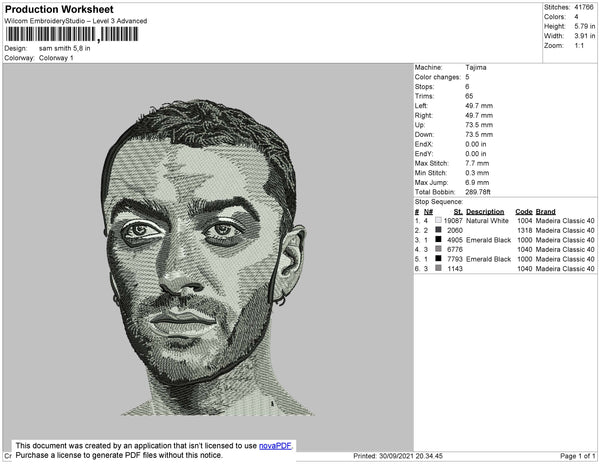Click the 'Purchase a license' notice text
This screenshot has width=600, height=464.
pyautogui.click(x=119, y=455)
